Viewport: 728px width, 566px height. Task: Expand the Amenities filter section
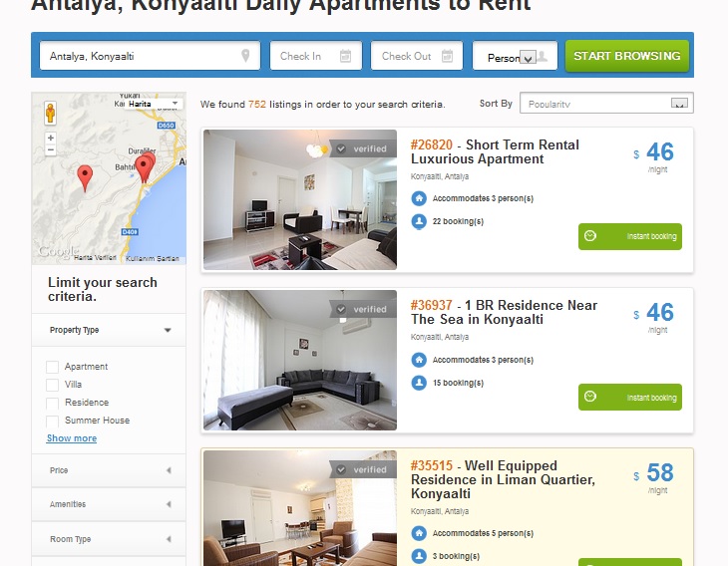[109, 504]
